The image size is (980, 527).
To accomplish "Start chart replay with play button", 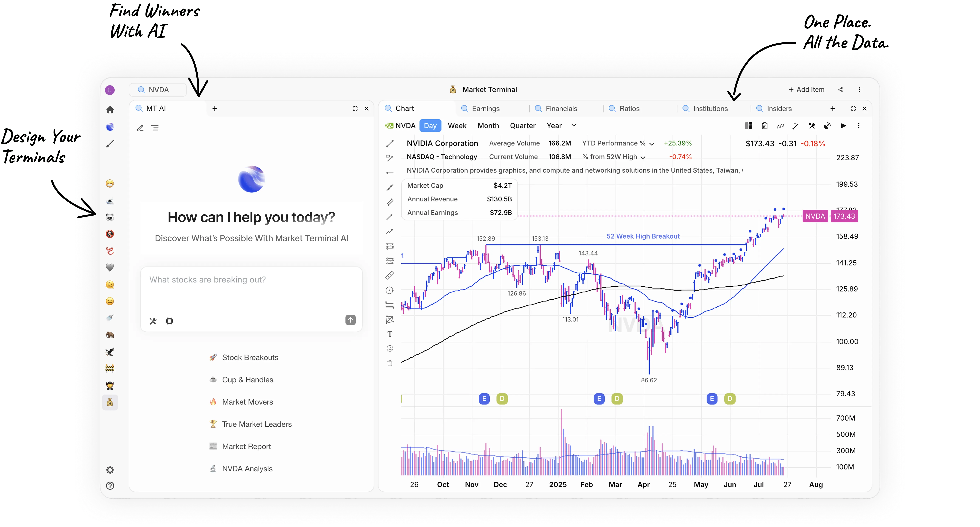I will (x=843, y=126).
